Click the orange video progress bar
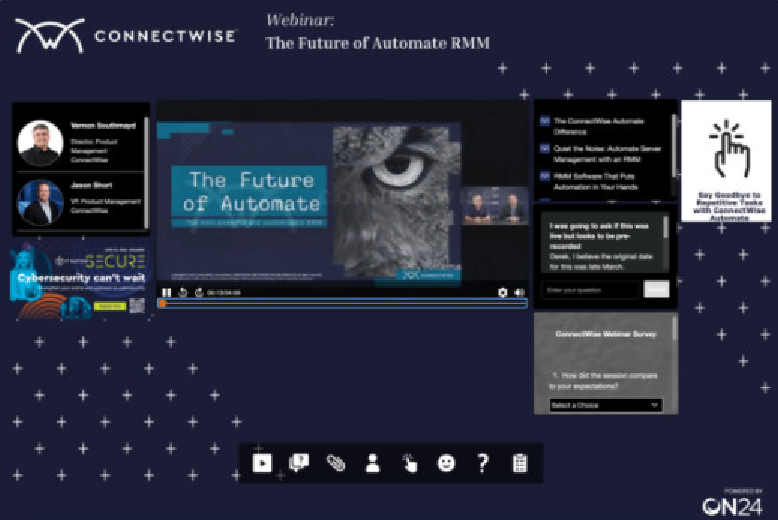 pyautogui.click(x=342, y=303)
